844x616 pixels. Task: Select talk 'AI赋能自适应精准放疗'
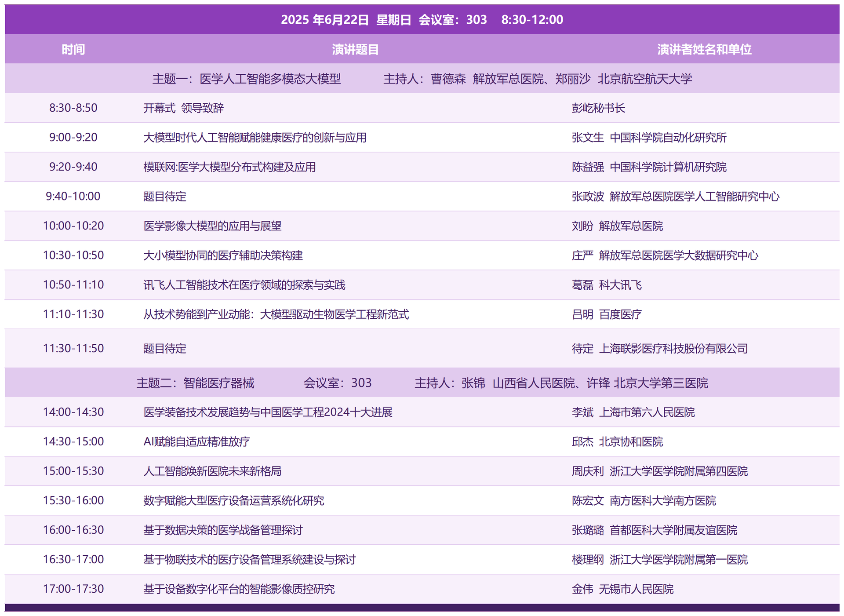point(196,442)
